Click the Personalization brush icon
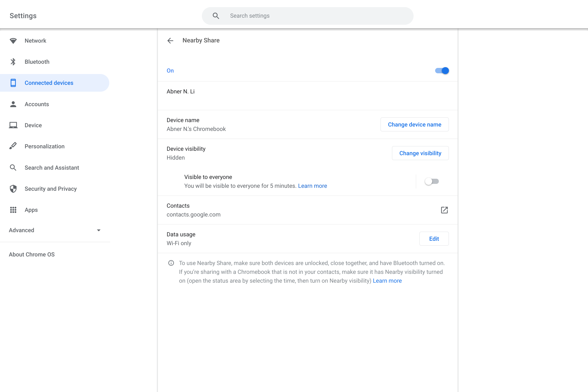The width and height of the screenshot is (588, 392). (x=13, y=146)
